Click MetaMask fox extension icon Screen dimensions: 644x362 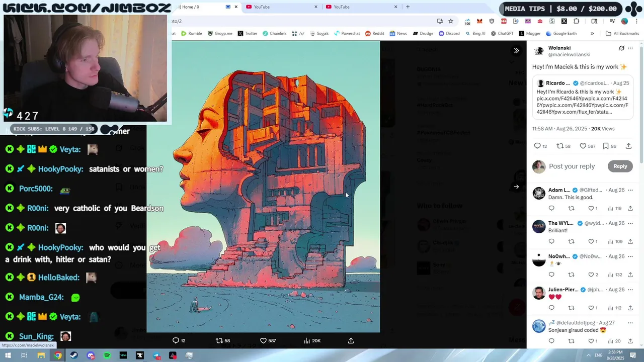click(x=479, y=21)
